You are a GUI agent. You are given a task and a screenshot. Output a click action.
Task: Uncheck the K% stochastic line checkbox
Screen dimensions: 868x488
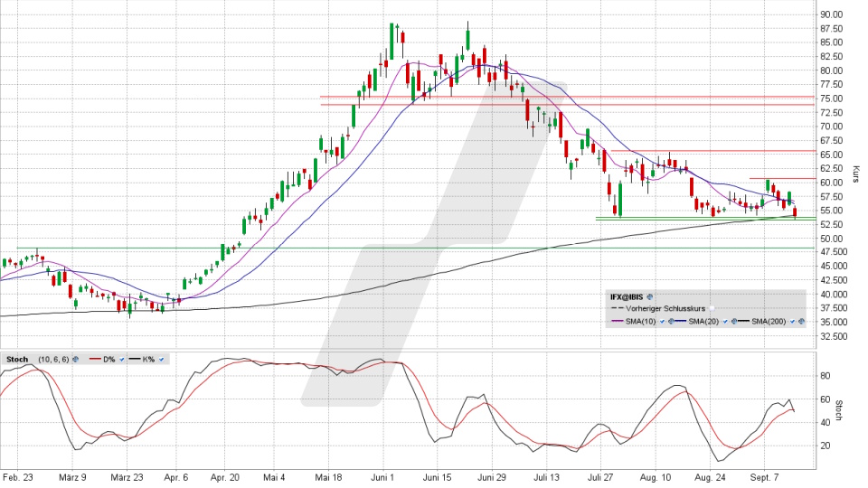pos(162,359)
